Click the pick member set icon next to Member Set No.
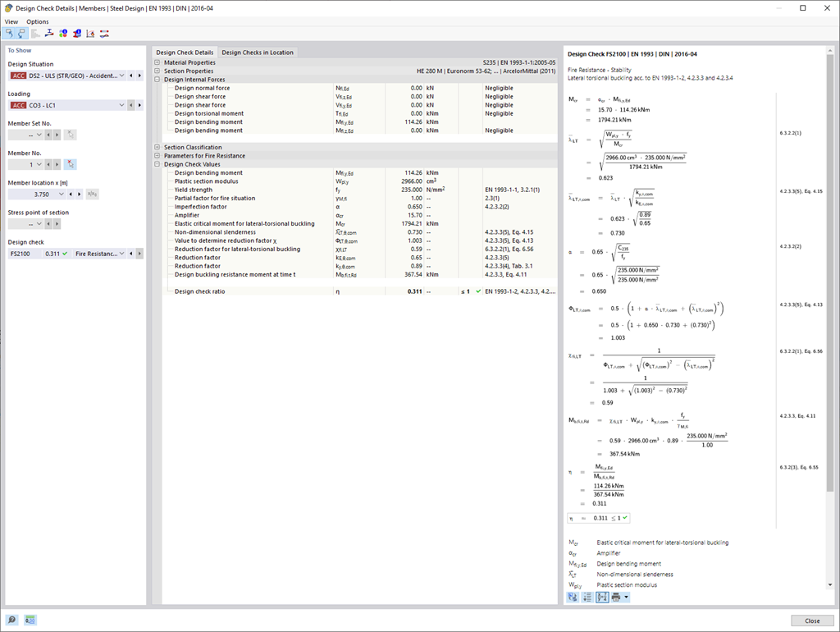 click(71, 135)
